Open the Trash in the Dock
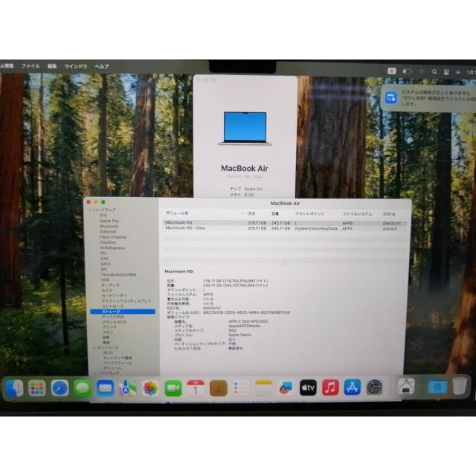This screenshot has width=476, height=476. tap(460, 386)
